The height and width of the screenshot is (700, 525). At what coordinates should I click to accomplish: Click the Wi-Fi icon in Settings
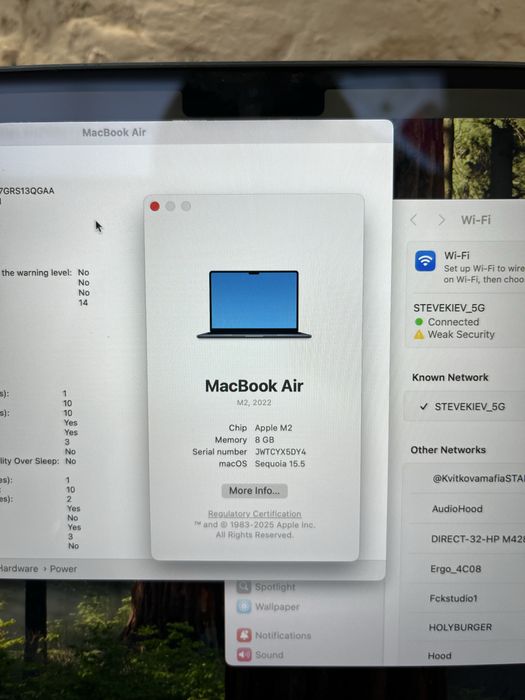click(425, 261)
